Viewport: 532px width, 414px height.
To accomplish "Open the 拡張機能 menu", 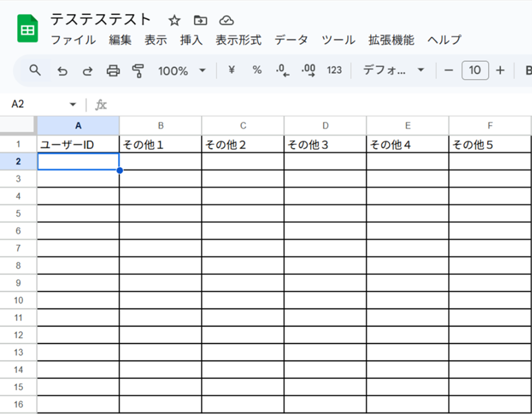I will point(391,40).
